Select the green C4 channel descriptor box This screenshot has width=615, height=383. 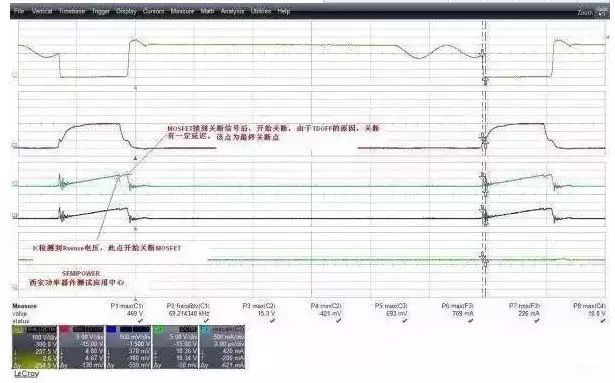point(175,347)
